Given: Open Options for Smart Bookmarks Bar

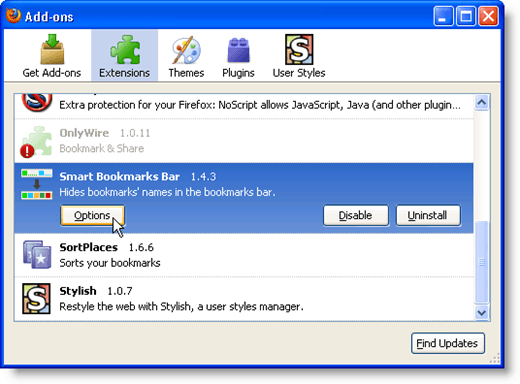Looking at the screenshot, I should point(92,215).
